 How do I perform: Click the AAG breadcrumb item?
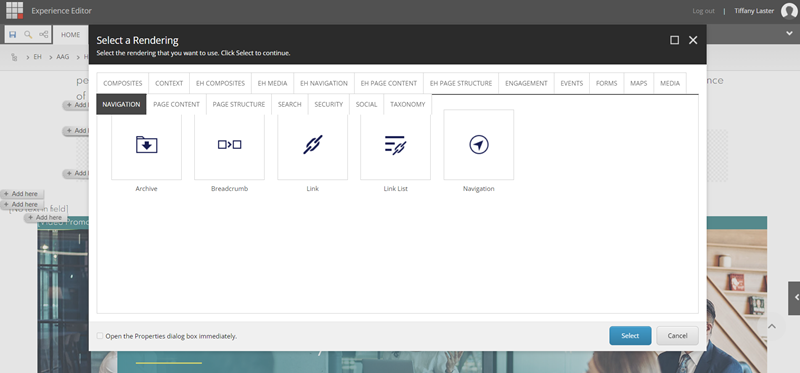point(63,57)
